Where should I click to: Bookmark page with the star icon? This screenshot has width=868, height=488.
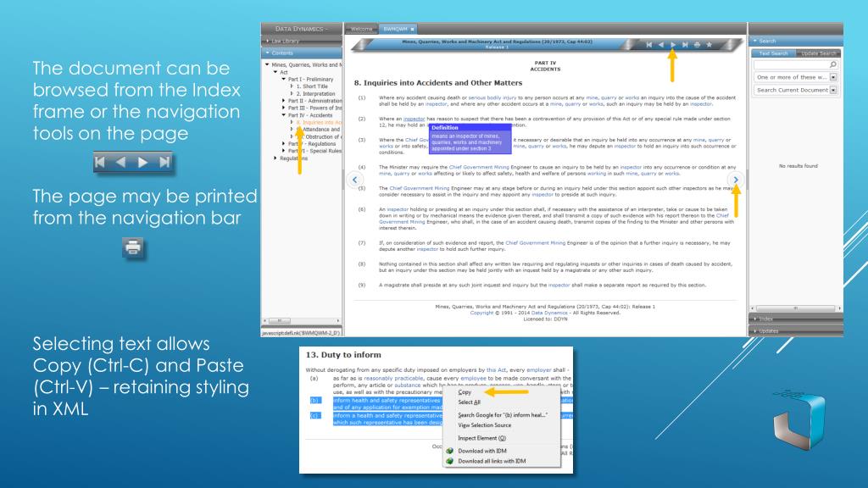[x=709, y=45]
